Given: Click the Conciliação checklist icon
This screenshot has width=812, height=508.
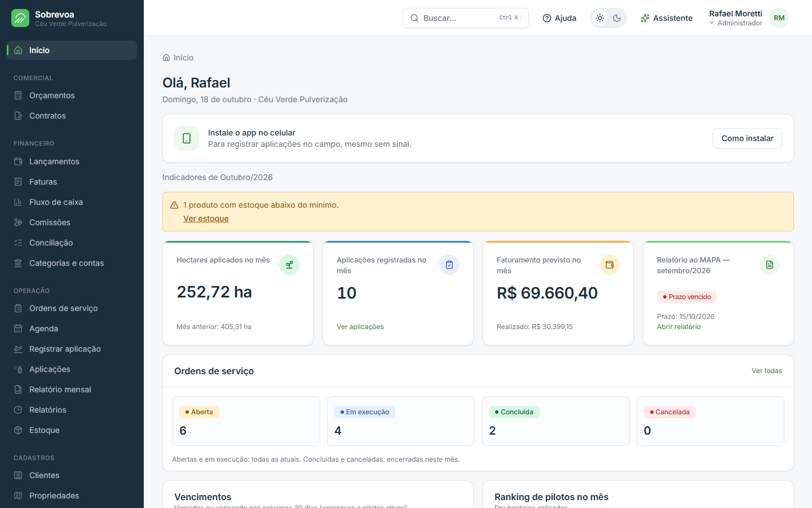Looking at the screenshot, I should [x=18, y=243].
